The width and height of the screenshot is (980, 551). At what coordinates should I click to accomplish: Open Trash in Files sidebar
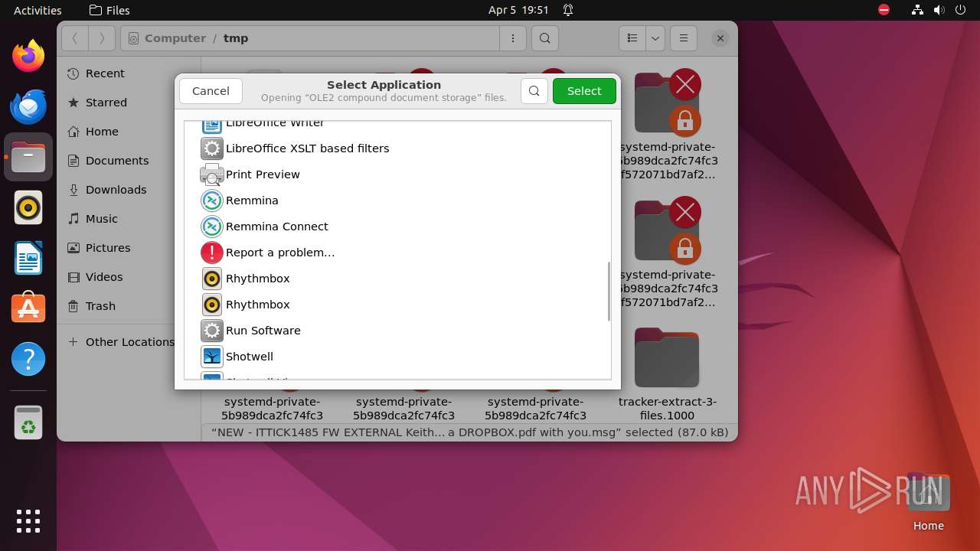100,306
